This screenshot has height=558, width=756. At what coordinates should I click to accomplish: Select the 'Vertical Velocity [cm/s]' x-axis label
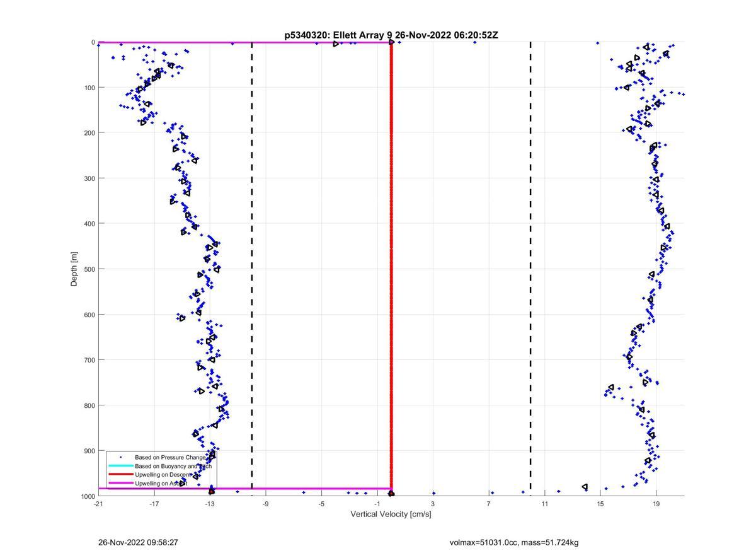(391, 514)
